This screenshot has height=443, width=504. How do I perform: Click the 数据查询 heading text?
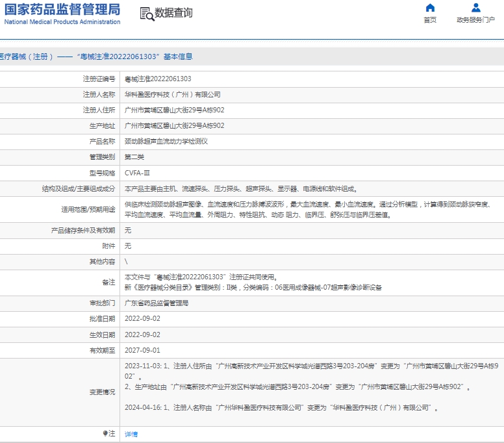(x=173, y=13)
